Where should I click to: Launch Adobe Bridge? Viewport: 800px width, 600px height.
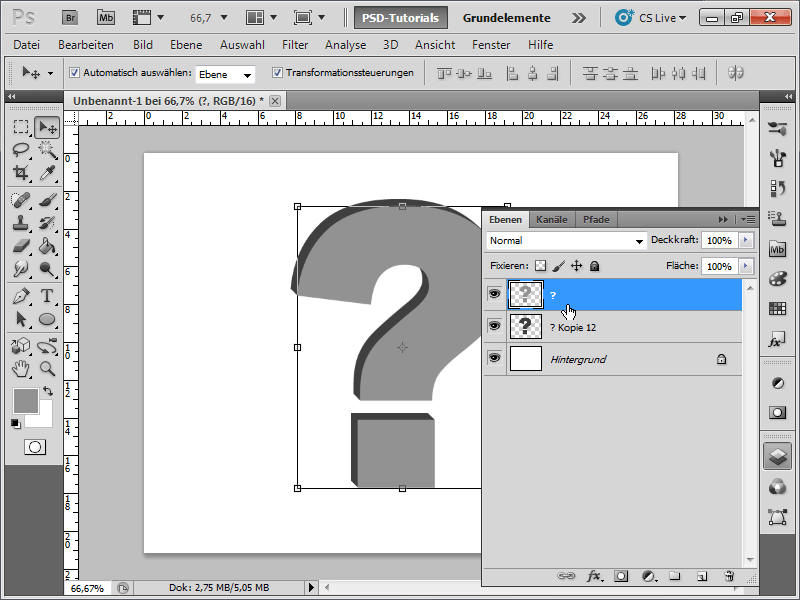(70, 18)
